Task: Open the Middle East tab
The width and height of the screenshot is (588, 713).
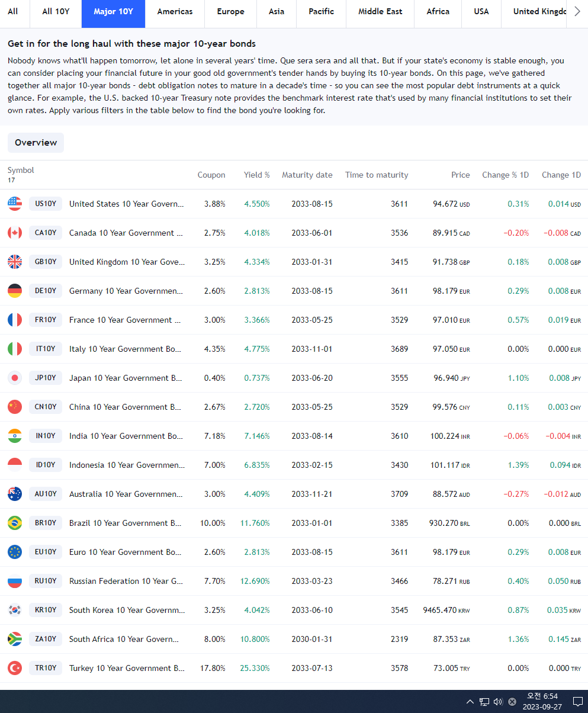Action: [x=381, y=12]
